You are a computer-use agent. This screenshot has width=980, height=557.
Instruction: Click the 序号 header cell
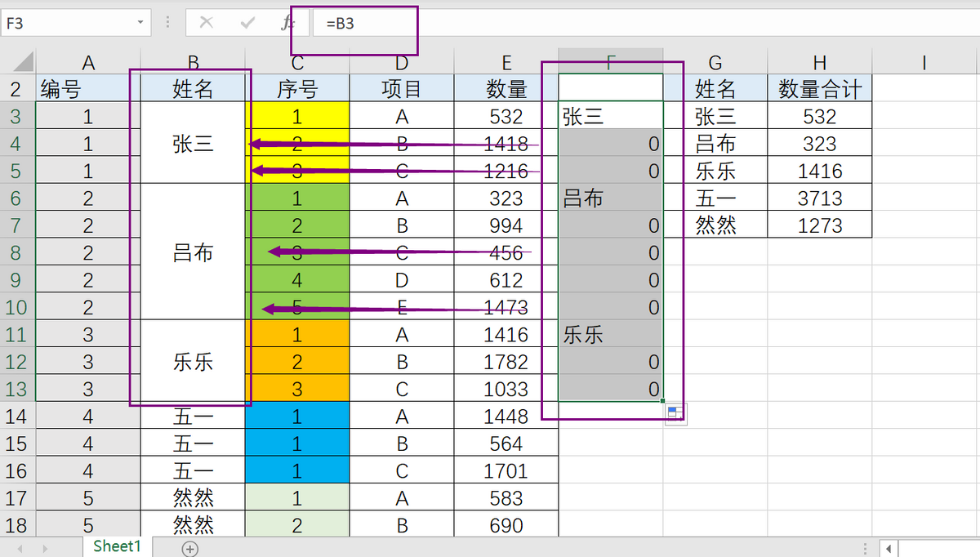(297, 88)
